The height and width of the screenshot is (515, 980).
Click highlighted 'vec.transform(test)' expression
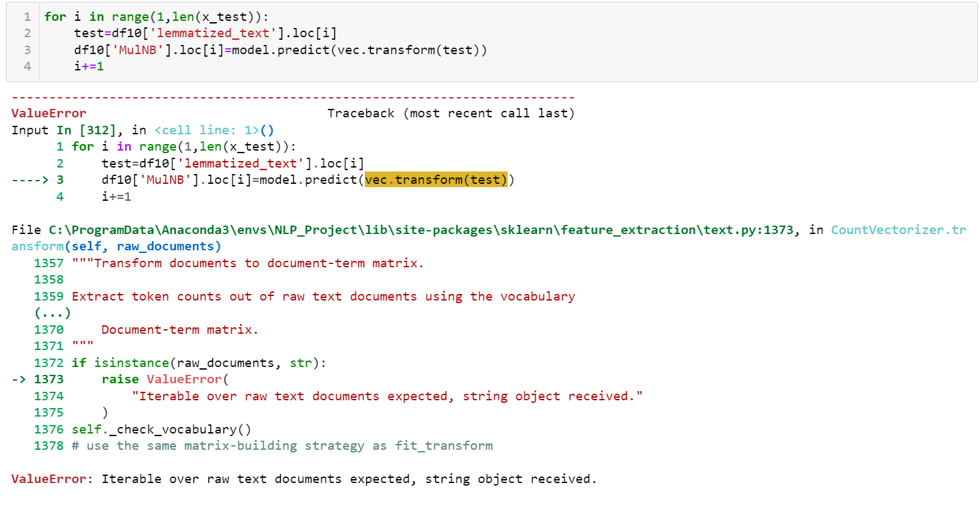coord(436,180)
